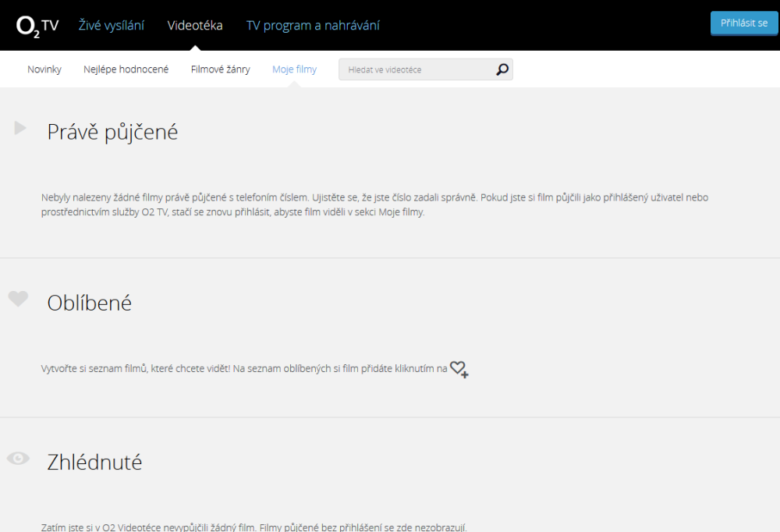Screen dimensions: 780x532
Task: Click the magnifier search icon
Action: 502,69
